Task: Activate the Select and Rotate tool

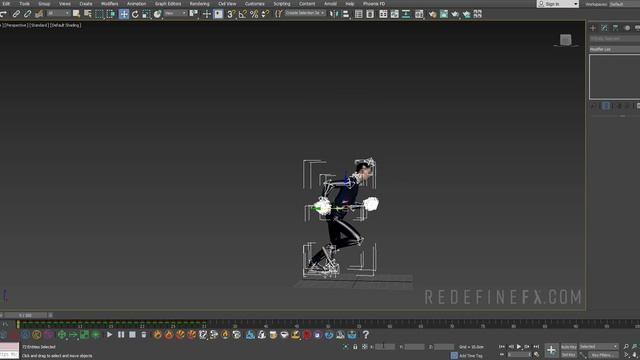Action: 135,14
